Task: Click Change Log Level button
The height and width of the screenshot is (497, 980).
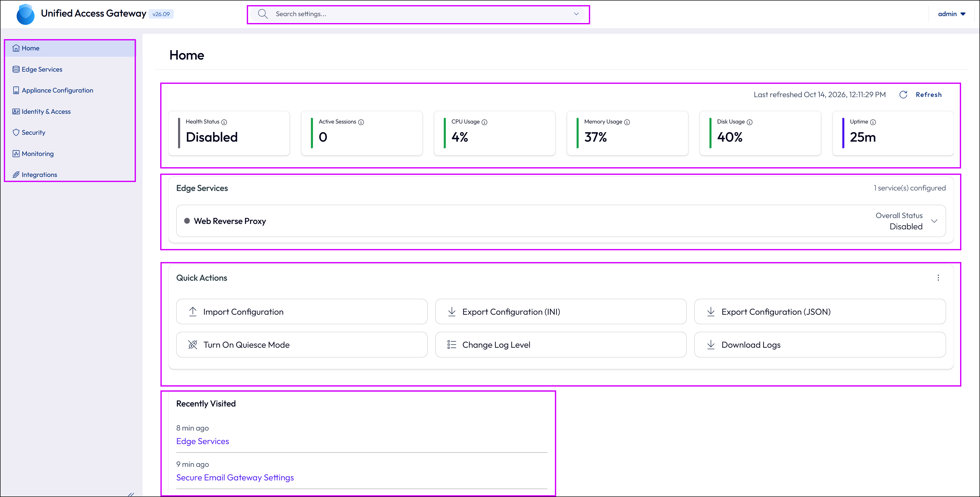Action: (x=561, y=345)
